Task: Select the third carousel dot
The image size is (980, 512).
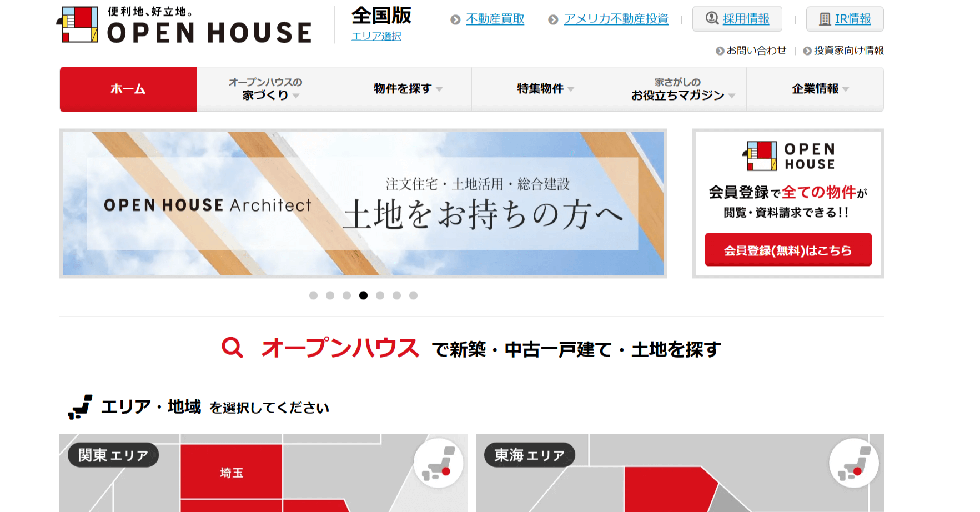Action: (346, 295)
